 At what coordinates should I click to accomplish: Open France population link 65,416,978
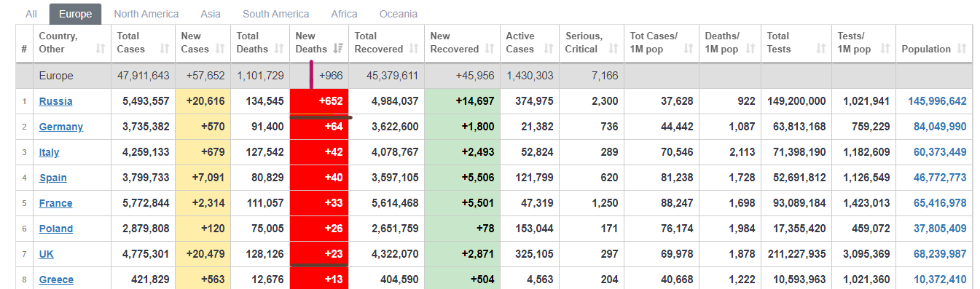[x=940, y=203]
